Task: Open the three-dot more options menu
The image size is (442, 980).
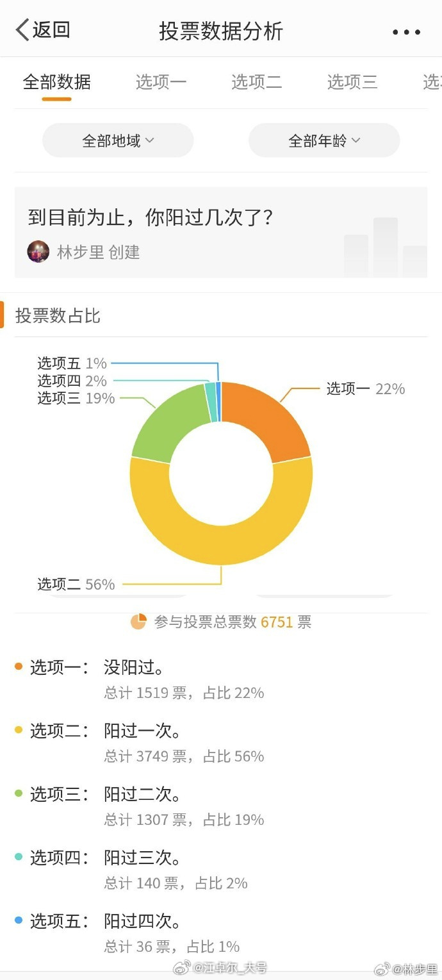Action: [x=406, y=32]
